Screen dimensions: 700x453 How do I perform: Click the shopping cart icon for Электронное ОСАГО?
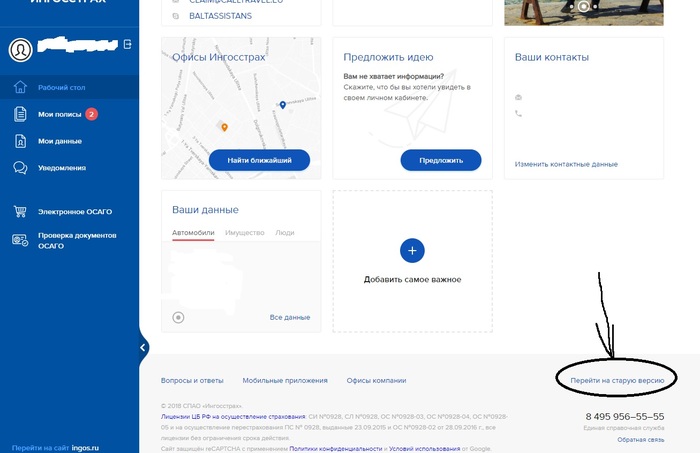click(20, 211)
